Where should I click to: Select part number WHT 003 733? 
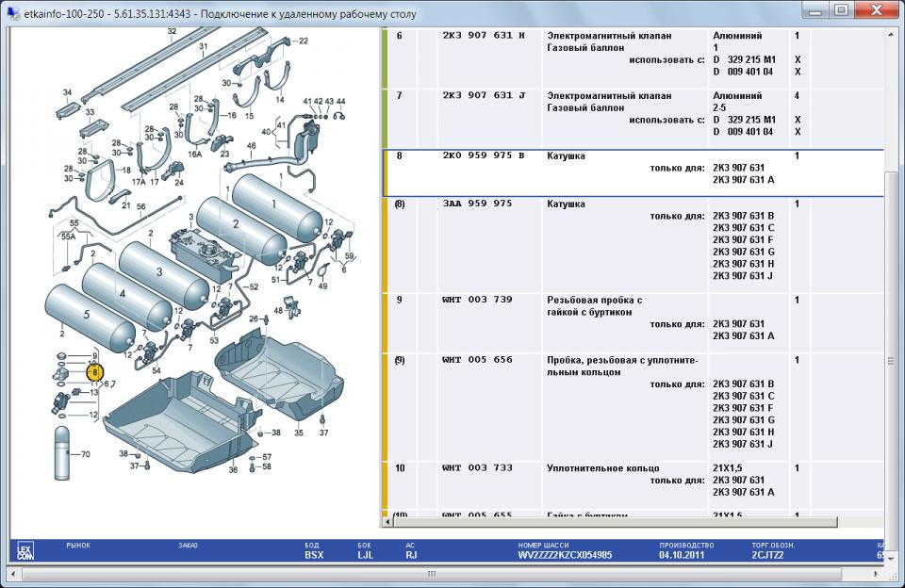(x=477, y=468)
